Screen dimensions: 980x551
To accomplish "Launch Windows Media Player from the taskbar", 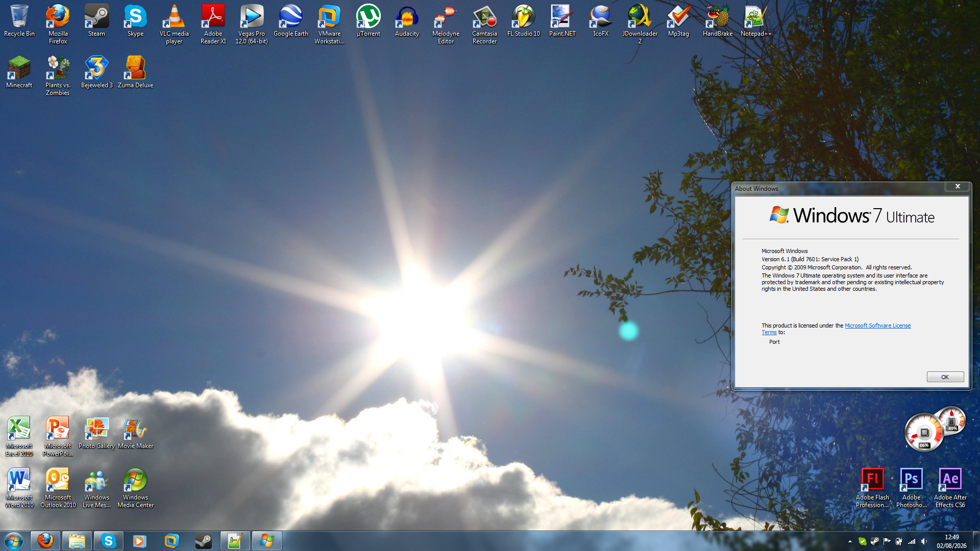I will (139, 541).
